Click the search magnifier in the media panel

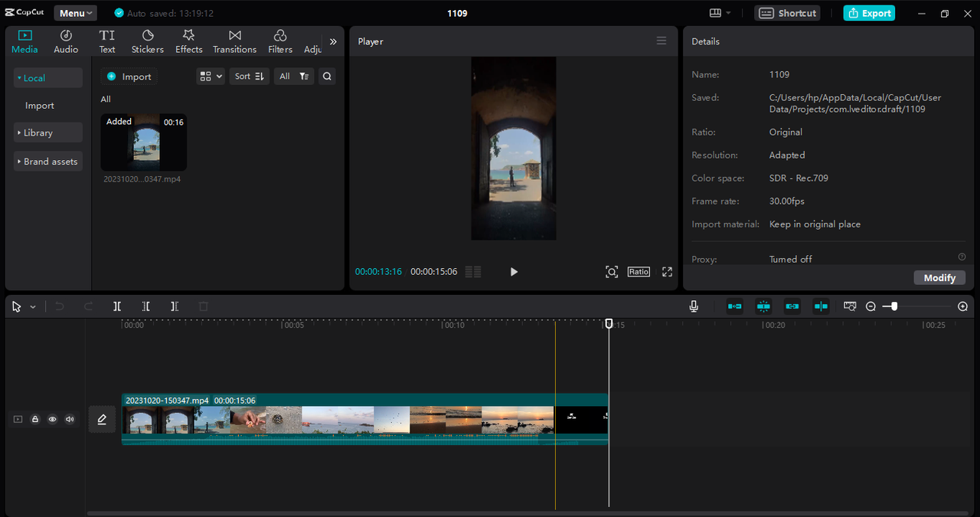(x=327, y=77)
